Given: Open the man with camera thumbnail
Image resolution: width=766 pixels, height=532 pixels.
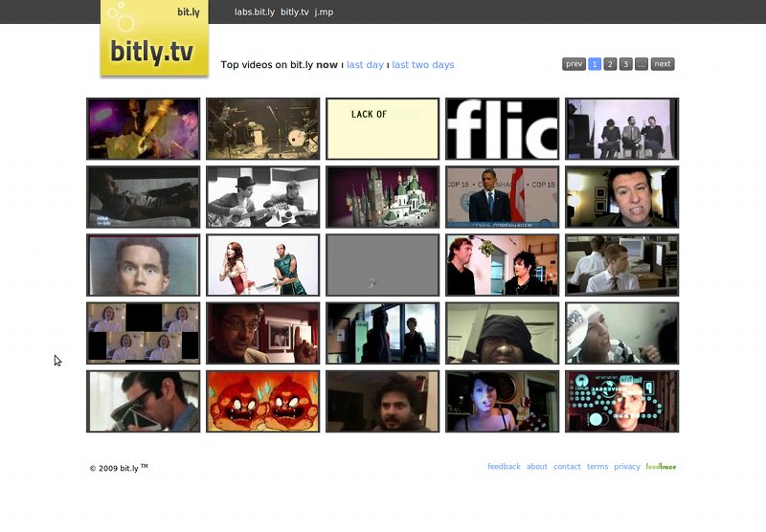Looking at the screenshot, I should tap(143, 401).
